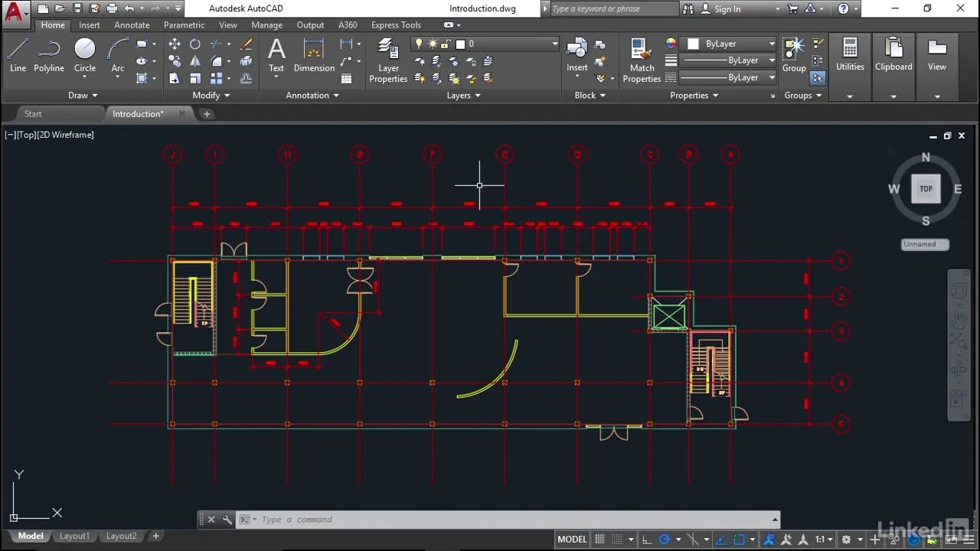Screen dimensions: 980x551
Task: Open the Layout1 tab
Action: (74, 536)
